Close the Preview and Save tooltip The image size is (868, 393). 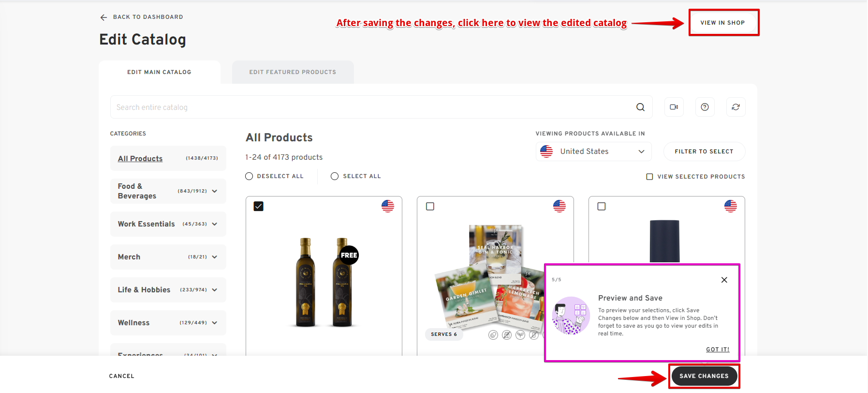coord(724,280)
